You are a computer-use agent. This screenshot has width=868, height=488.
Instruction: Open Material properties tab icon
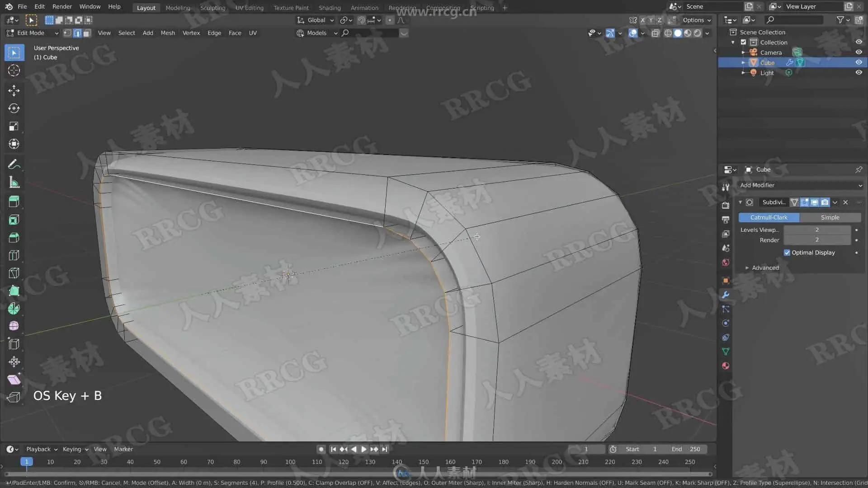[726, 366]
